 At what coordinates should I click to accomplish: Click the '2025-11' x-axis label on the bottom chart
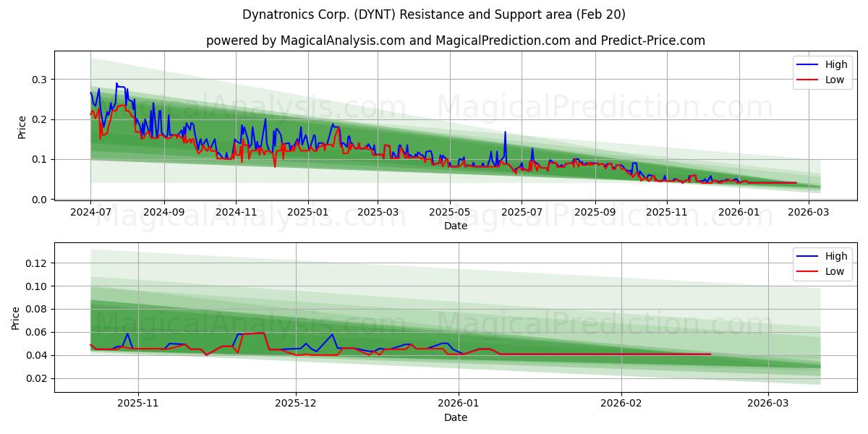[137, 404]
